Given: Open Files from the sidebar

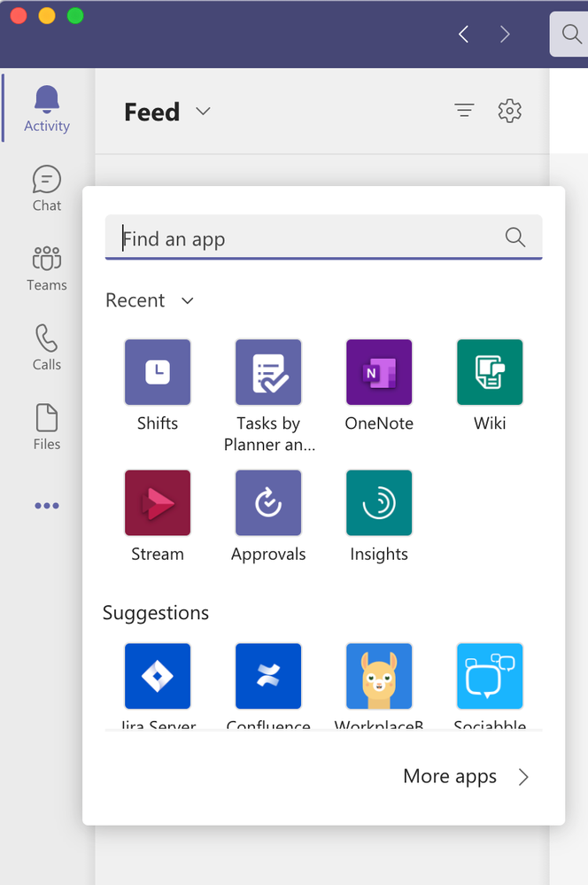Looking at the screenshot, I should (47, 427).
